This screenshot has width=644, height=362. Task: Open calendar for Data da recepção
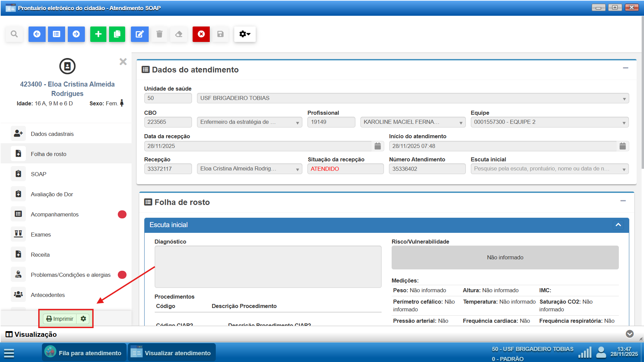378,146
